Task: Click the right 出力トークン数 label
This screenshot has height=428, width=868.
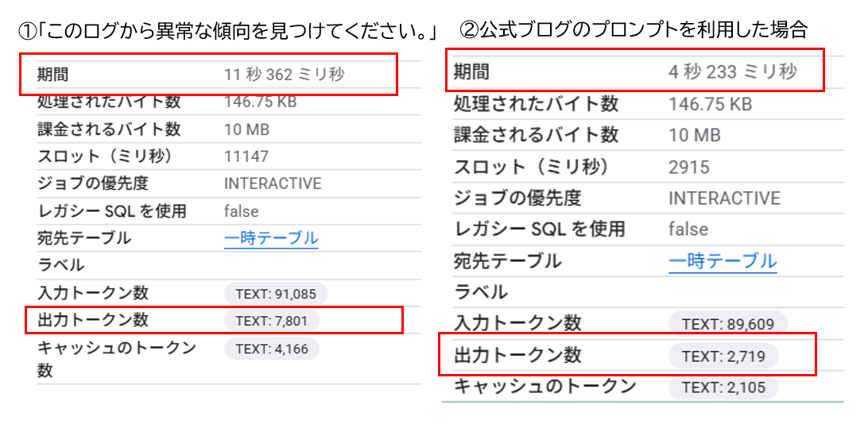Action: [517, 355]
